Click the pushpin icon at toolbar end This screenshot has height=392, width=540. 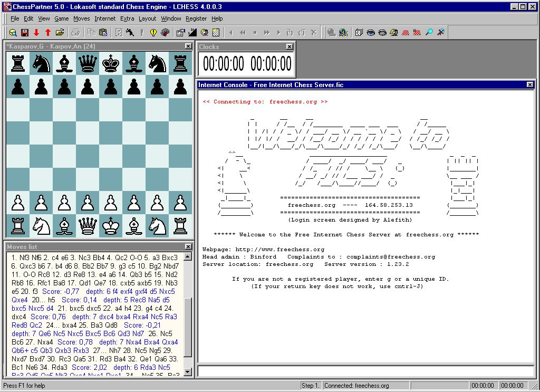tap(441, 32)
